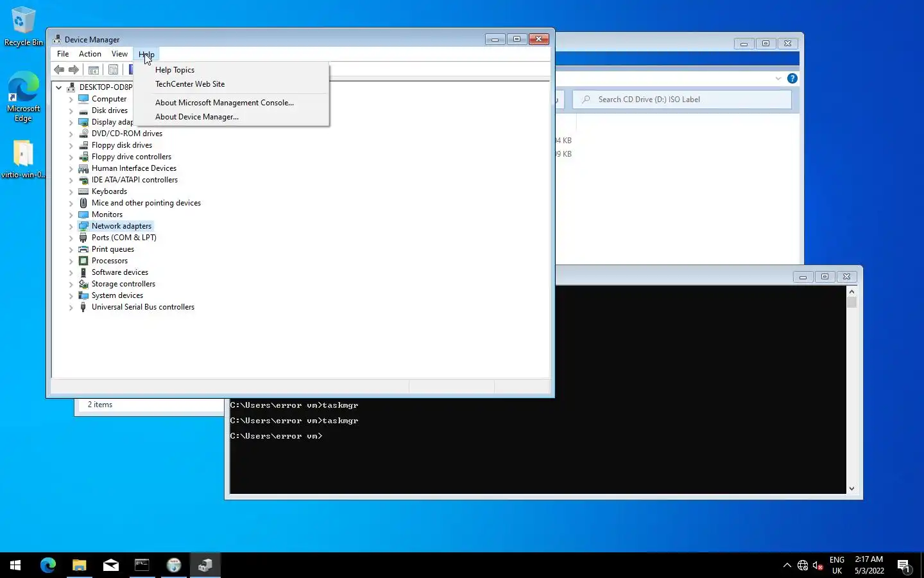Expand the Storage controllers arrow
924x578 pixels.
[x=71, y=284]
